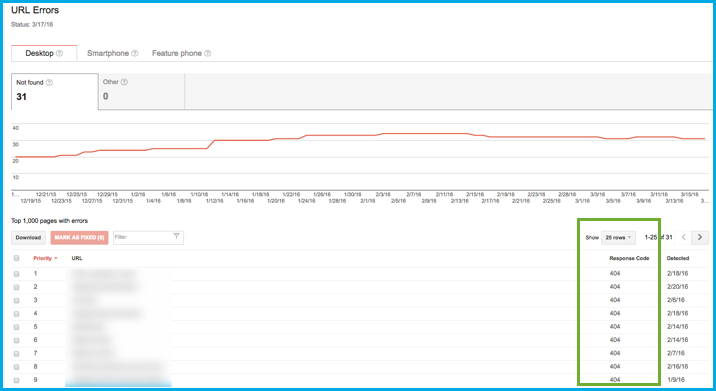The image size is (716, 391).
Task: Open blurred URL in priority 8 row
Action: pyautogui.click(x=117, y=367)
